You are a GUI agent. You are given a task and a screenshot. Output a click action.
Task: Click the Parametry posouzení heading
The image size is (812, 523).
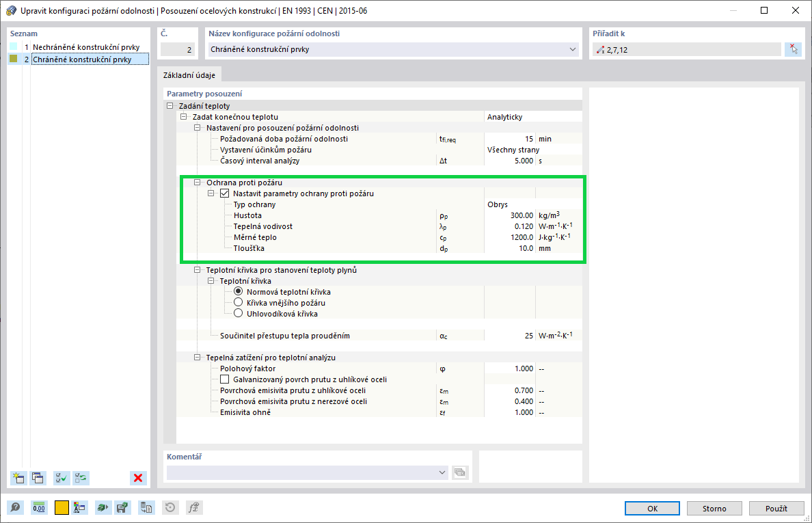pyautogui.click(x=204, y=94)
